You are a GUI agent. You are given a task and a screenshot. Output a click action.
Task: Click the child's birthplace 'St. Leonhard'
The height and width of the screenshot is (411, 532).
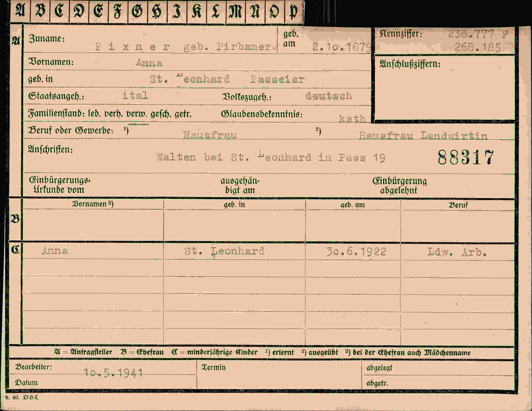(224, 251)
